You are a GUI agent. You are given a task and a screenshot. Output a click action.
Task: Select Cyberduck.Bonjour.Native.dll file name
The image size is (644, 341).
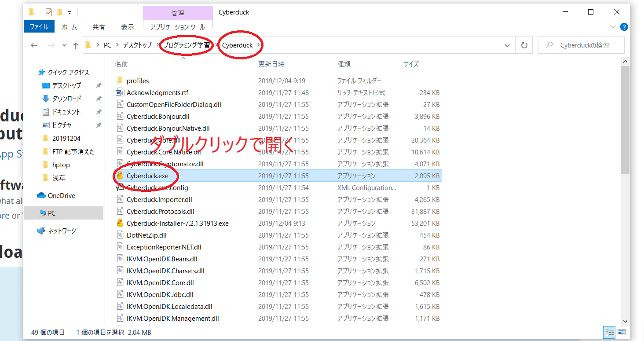pos(168,128)
